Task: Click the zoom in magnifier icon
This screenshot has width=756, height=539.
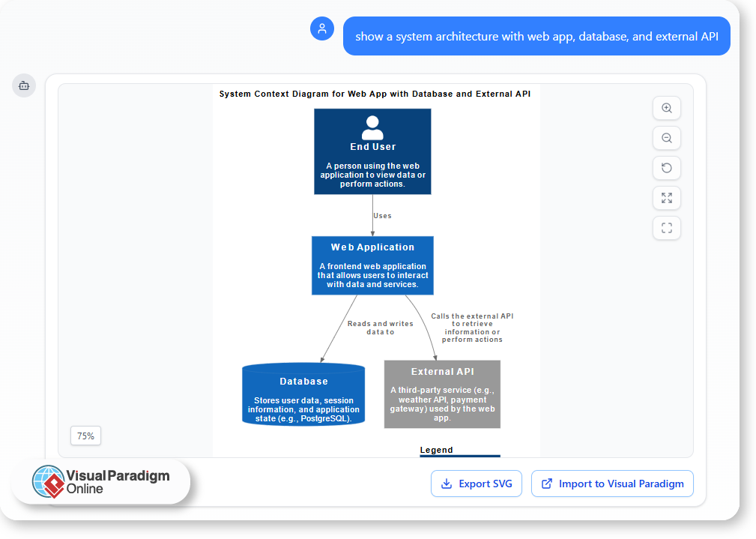Action: point(666,108)
